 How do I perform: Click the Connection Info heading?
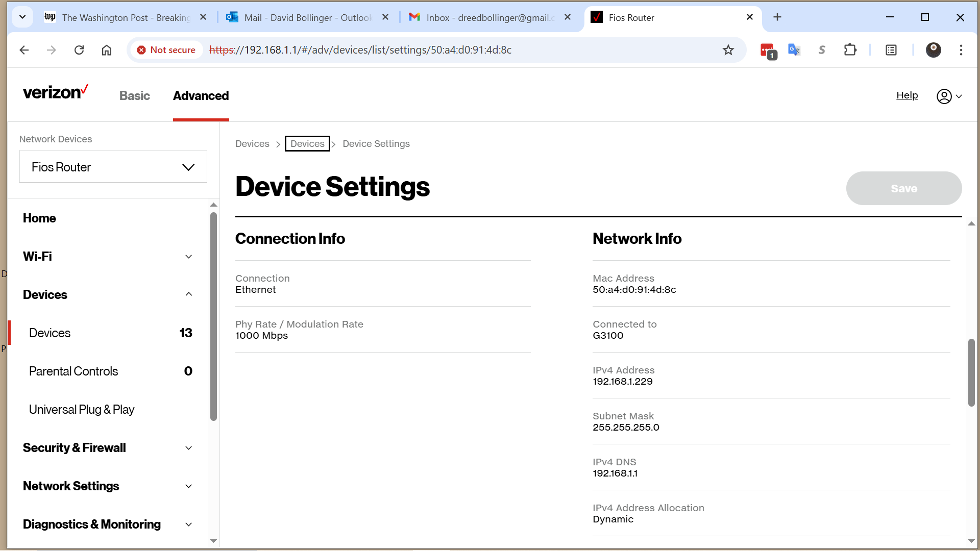290,239
